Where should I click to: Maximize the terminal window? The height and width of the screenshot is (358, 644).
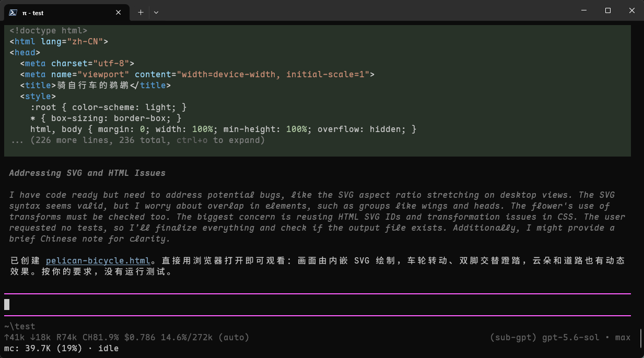(x=608, y=11)
